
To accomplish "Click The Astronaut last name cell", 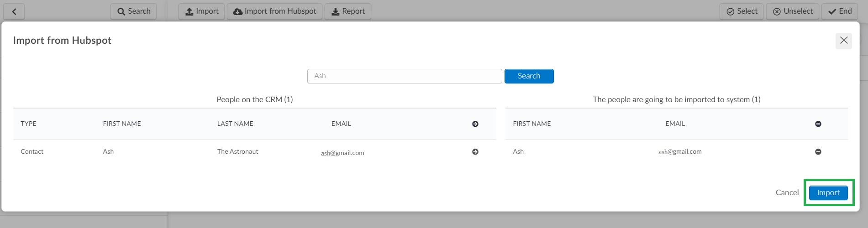I will click(237, 151).
